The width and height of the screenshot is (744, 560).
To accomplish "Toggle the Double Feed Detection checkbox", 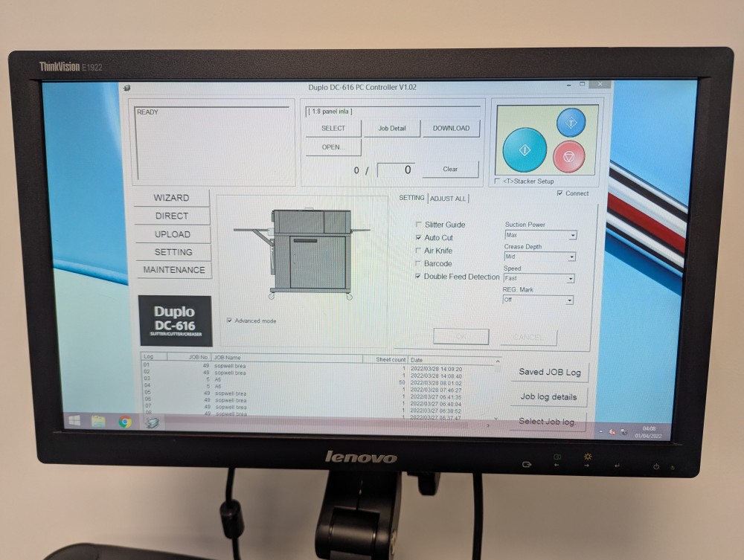I will (x=419, y=277).
